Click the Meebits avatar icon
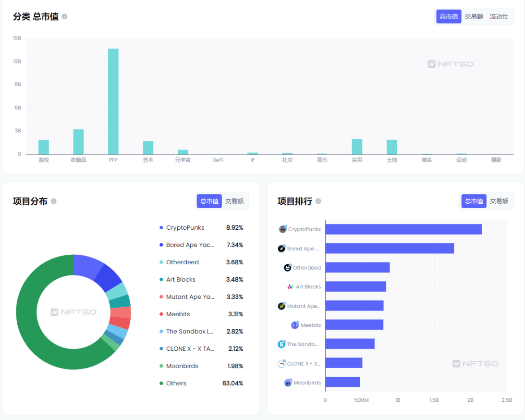This screenshot has height=420, width=525. 295,325
